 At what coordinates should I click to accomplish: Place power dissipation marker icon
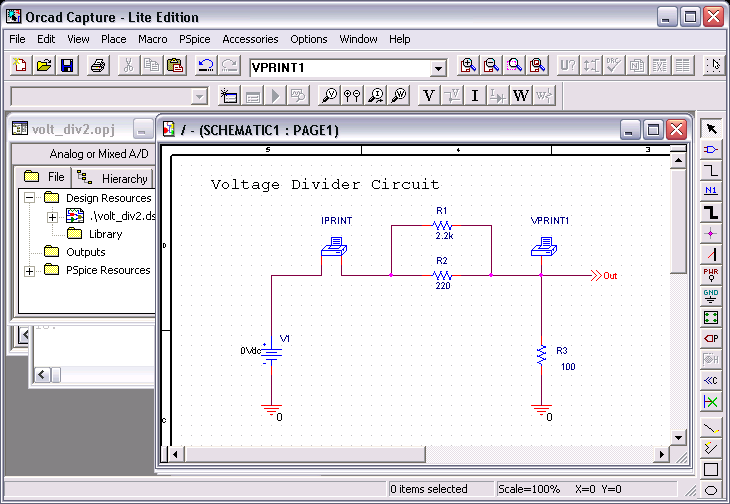point(399,96)
